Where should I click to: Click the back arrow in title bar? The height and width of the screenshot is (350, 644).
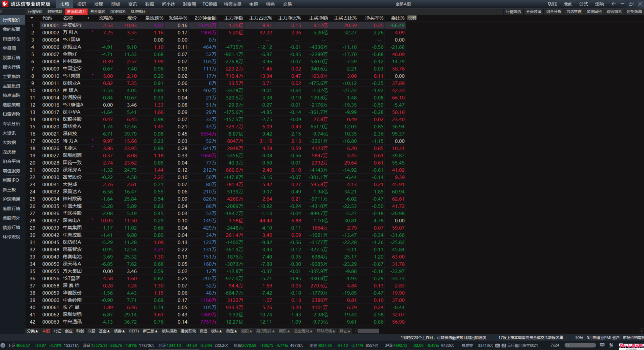(x=614, y=4)
